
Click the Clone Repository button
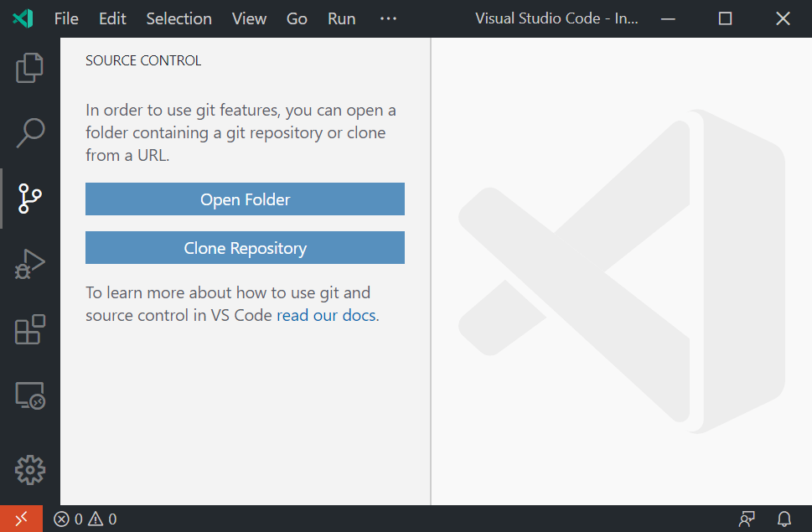[244, 247]
